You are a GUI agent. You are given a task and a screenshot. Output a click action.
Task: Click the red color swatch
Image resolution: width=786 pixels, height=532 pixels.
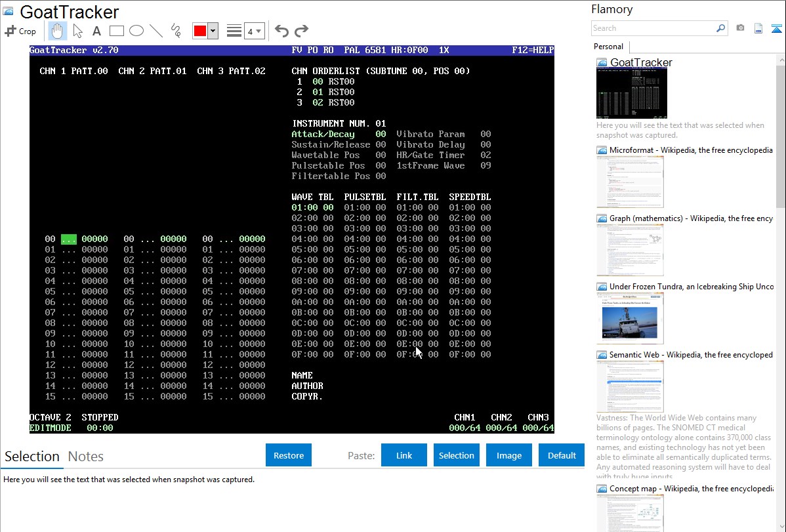coord(199,31)
